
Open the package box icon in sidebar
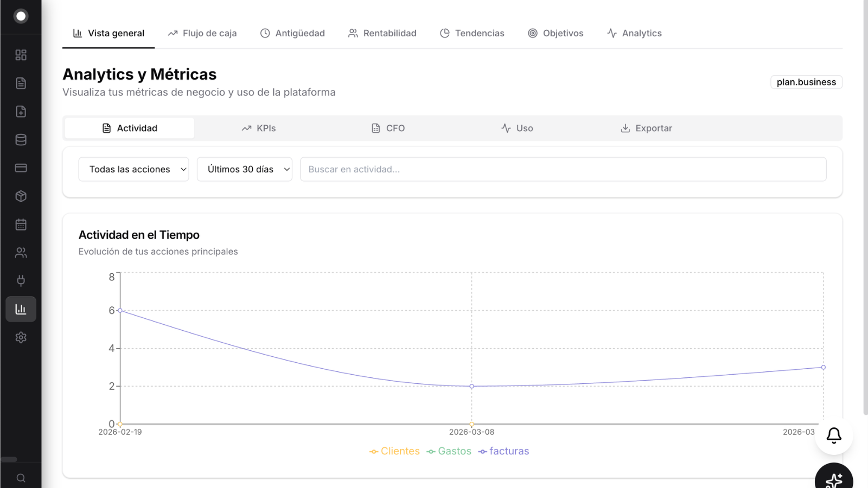point(21,196)
